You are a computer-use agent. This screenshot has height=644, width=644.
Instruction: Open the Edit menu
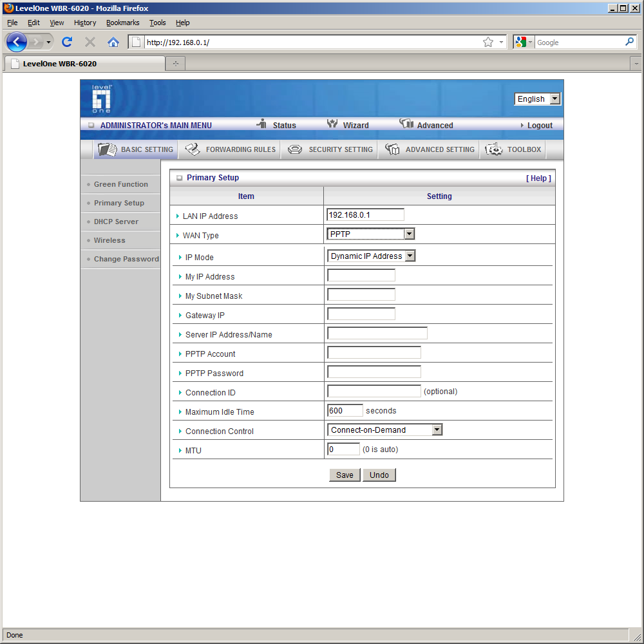point(33,23)
